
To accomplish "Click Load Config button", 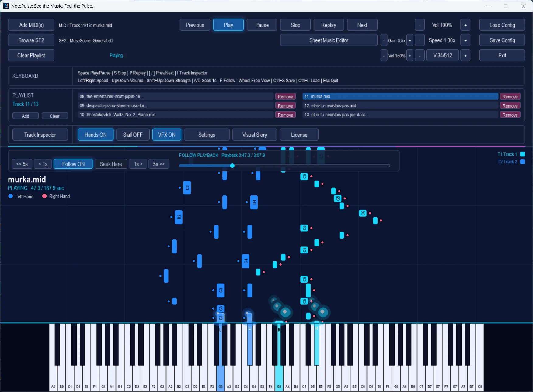I will click(x=502, y=25).
